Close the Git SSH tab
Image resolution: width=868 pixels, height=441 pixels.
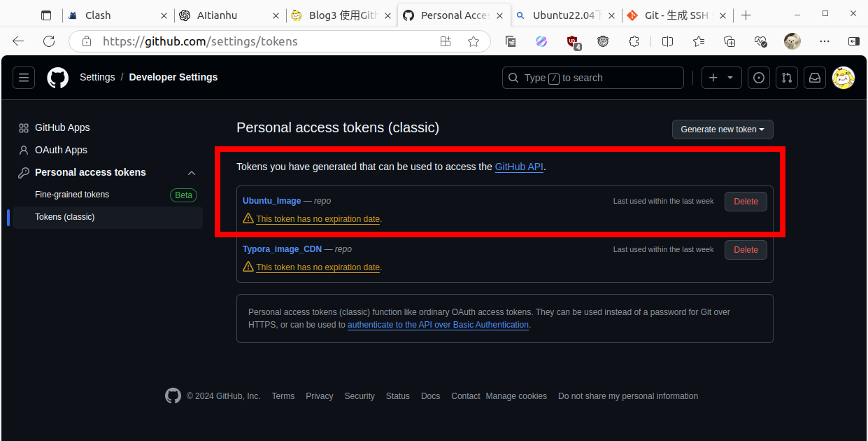(x=725, y=15)
